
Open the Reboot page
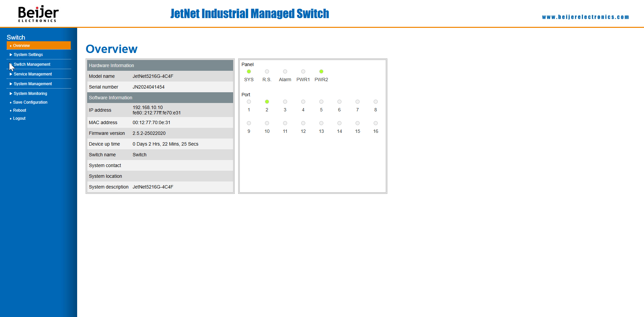click(x=19, y=110)
